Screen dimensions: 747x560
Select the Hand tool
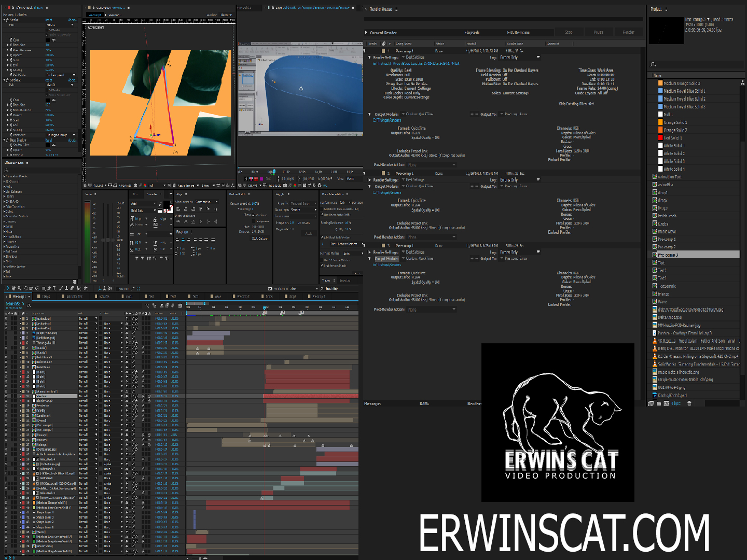tap(13, 288)
